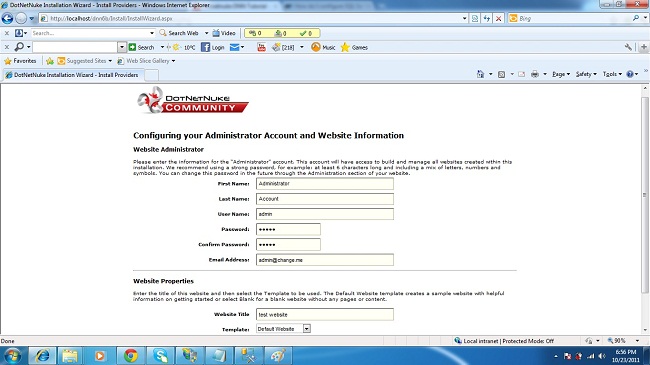Click the Password field
Viewport: 650px width, 365px height.
(x=288, y=229)
